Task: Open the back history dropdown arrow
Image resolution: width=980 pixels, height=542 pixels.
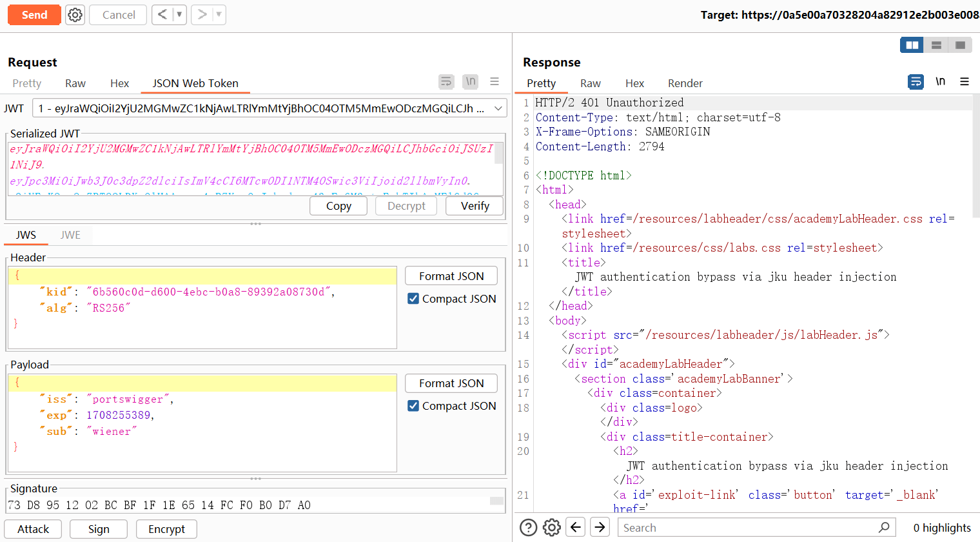Action: 179,15
